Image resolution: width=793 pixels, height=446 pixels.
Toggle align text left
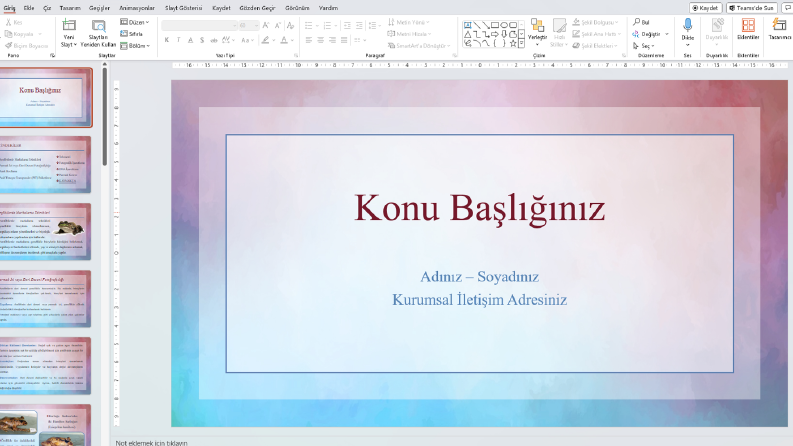click(x=309, y=40)
